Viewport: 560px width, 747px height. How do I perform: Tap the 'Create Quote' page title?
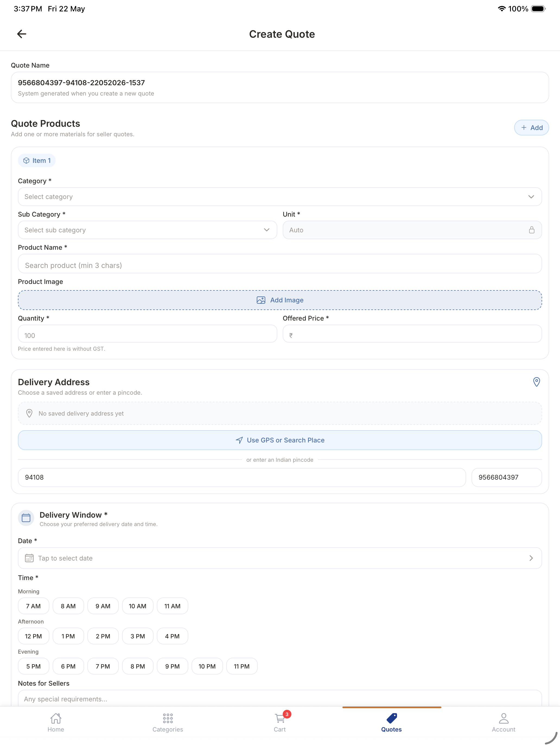pyautogui.click(x=282, y=34)
